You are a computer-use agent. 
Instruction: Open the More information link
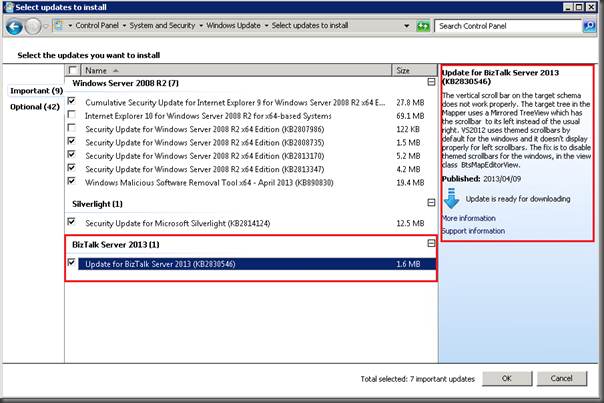(x=468, y=218)
